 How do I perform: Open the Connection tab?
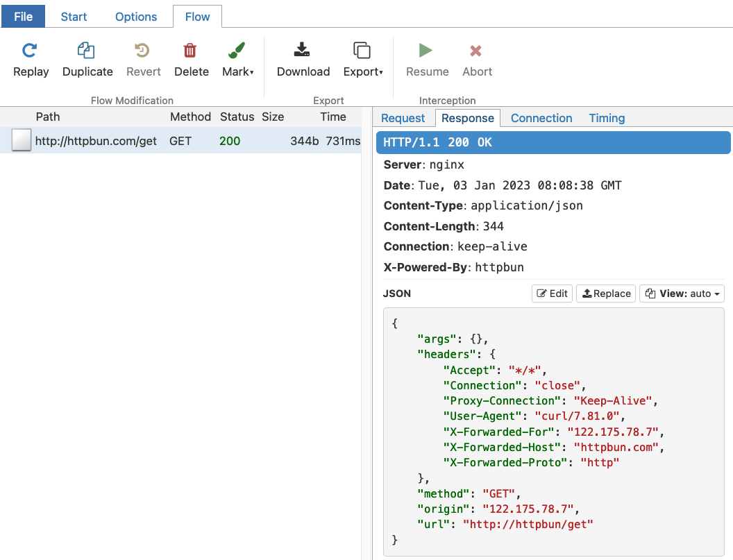[x=541, y=118]
